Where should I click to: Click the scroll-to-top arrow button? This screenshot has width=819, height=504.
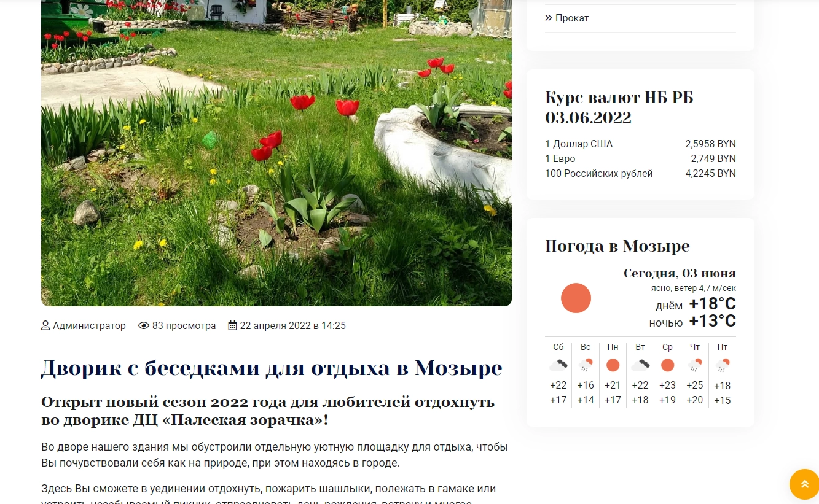[x=804, y=484]
